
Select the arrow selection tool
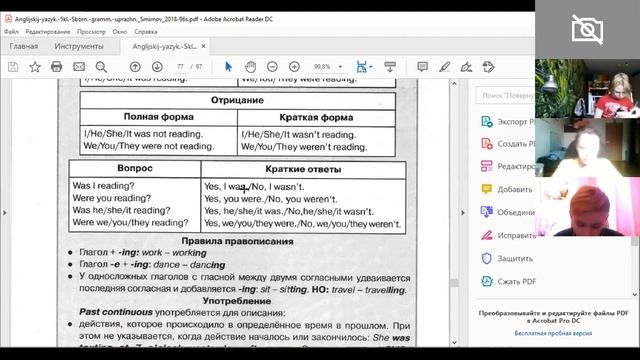click(228, 67)
